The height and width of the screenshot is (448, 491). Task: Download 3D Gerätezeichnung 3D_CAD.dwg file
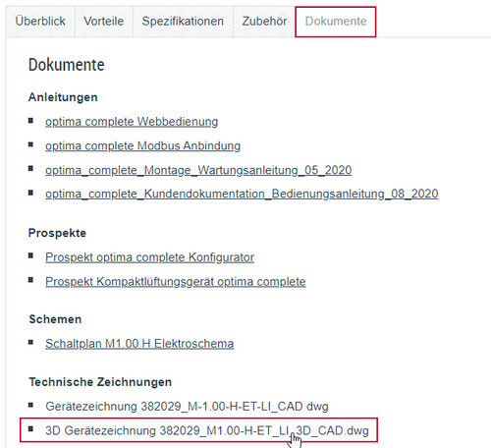pos(207,430)
